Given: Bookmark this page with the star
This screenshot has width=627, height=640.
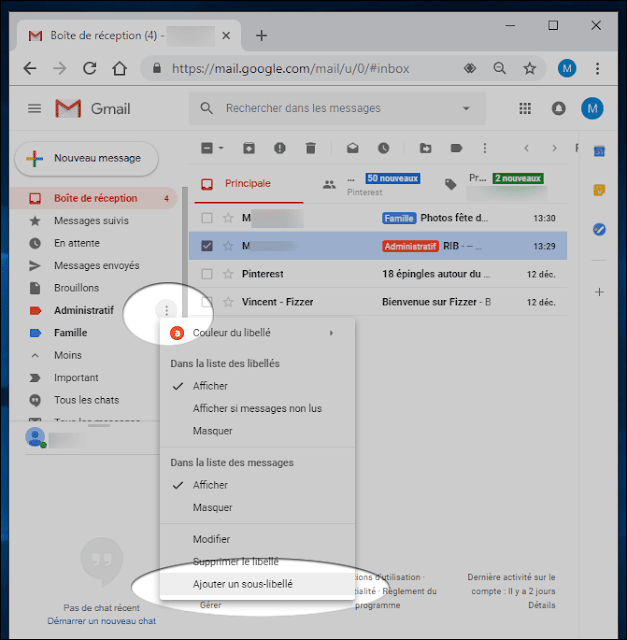Looking at the screenshot, I should (x=530, y=68).
